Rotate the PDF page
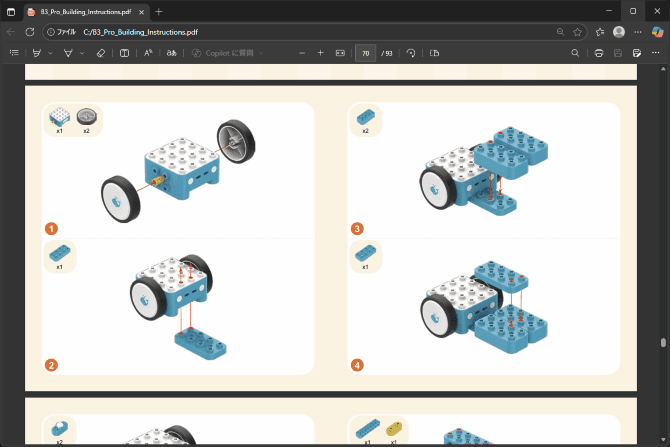This screenshot has height=447, width=670. 411,52
